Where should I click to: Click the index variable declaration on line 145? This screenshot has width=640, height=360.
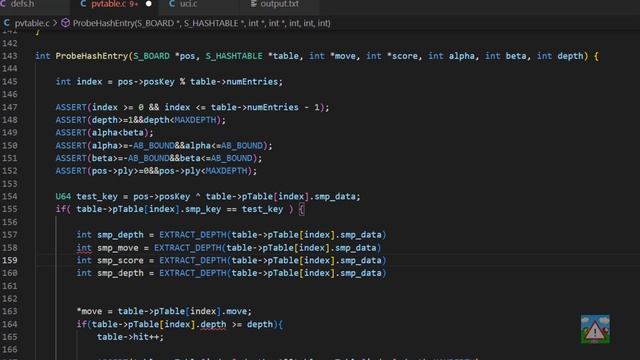(89, 82)
